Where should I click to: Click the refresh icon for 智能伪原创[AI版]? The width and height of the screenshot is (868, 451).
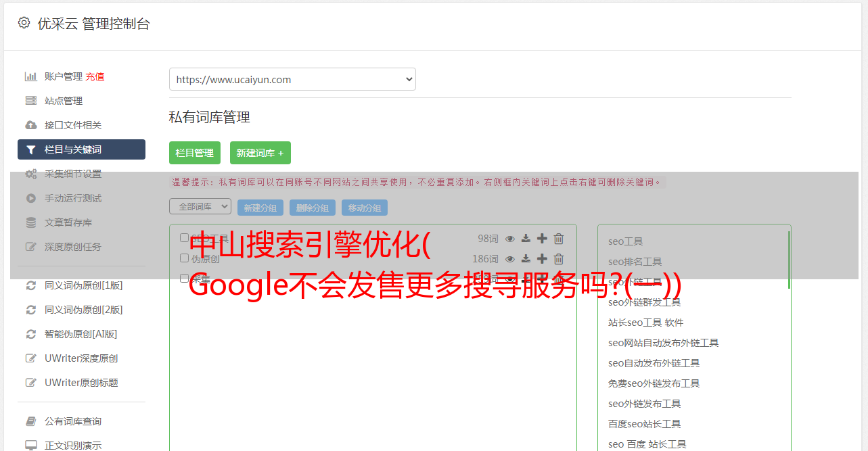coord(31,334)
